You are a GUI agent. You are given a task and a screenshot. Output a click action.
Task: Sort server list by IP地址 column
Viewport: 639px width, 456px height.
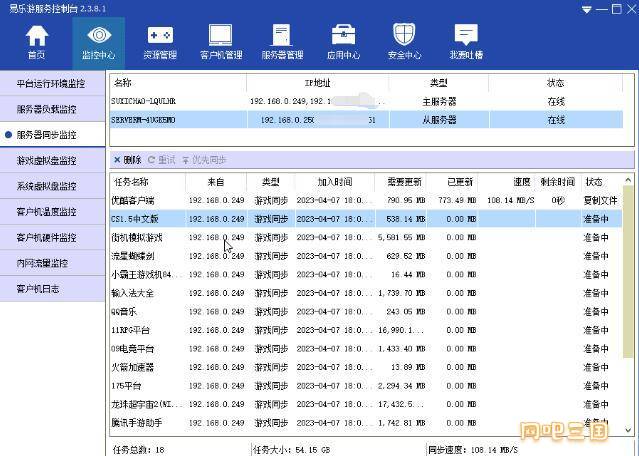coord(317,83)
